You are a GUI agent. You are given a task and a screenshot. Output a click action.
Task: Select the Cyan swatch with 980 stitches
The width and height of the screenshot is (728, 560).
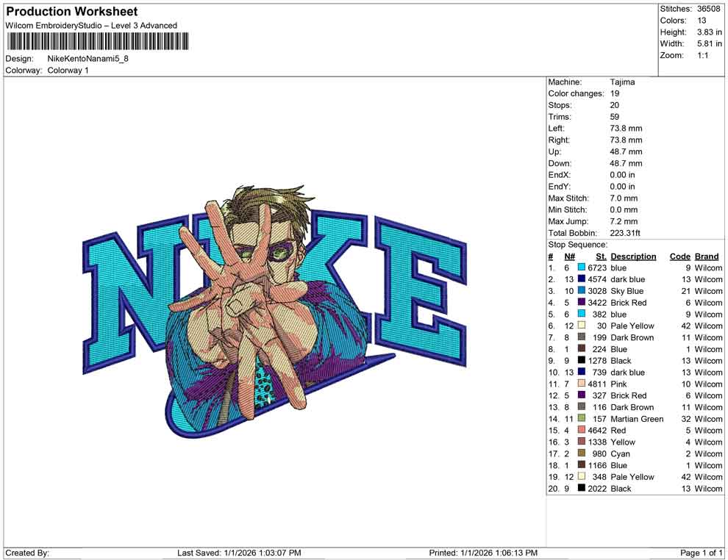(581, 453)
